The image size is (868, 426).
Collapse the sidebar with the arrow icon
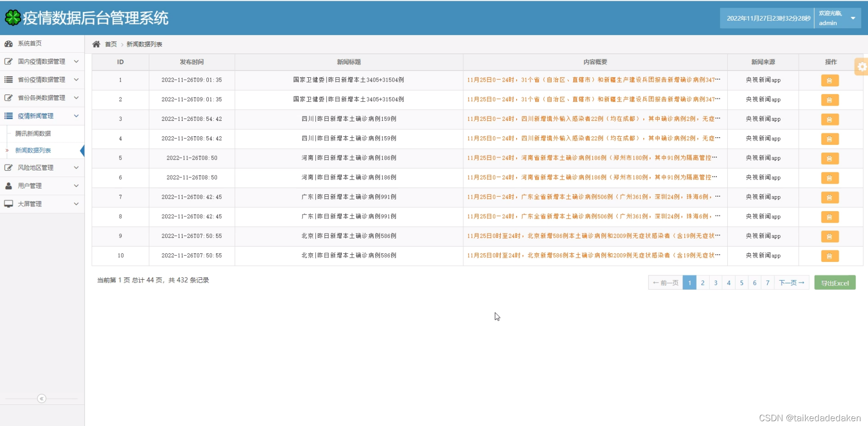pyautogui.click(x=42, y=399)
